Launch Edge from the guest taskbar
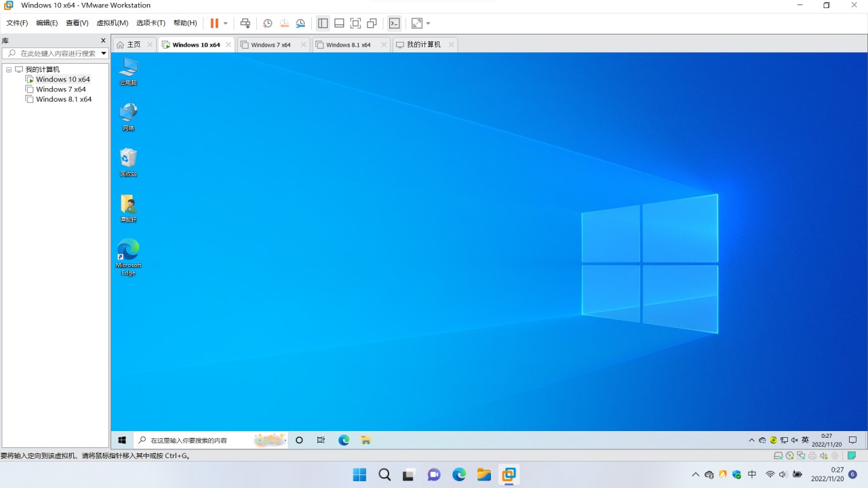The width and height of the screenshot is (868, 488). 344,440
